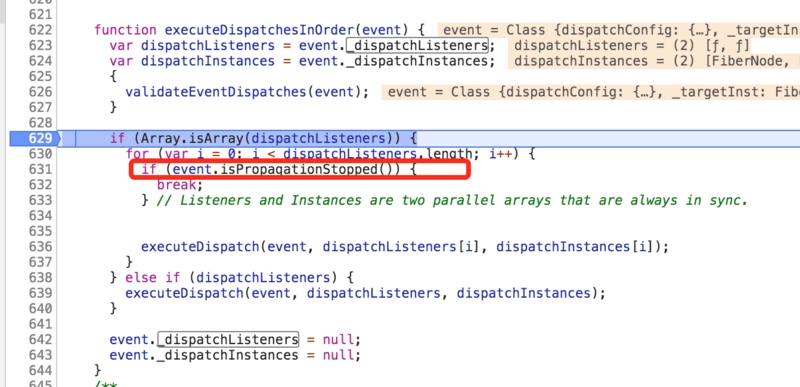Click executeDispatch call on line 639
Viewport: 800px width, 387px height.
pos(184,293)
